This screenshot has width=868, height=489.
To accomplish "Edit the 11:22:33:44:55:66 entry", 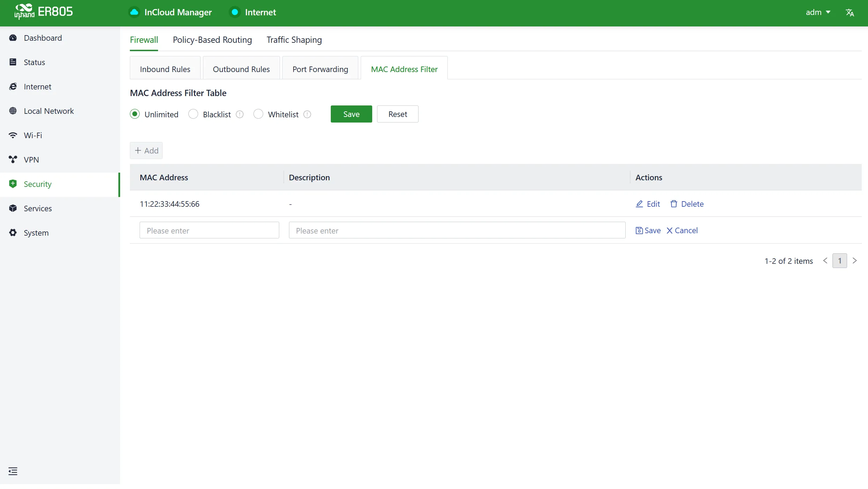I will tap(648, 204).
